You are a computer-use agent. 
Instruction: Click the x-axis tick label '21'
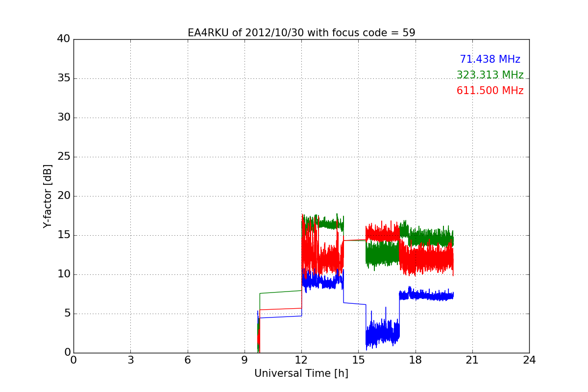pyautogui.click(x=472, y=360)
